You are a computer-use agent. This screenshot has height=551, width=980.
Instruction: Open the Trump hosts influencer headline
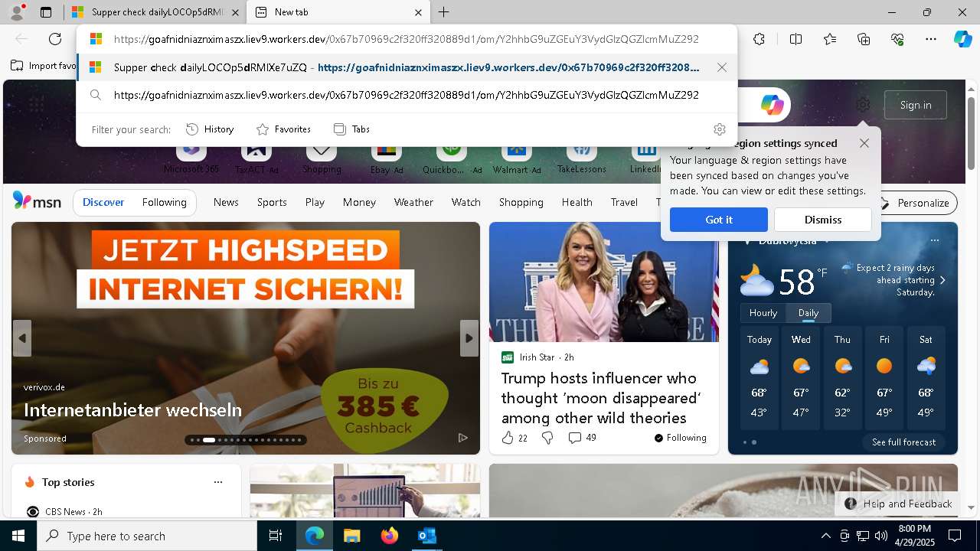pos(600,398)
